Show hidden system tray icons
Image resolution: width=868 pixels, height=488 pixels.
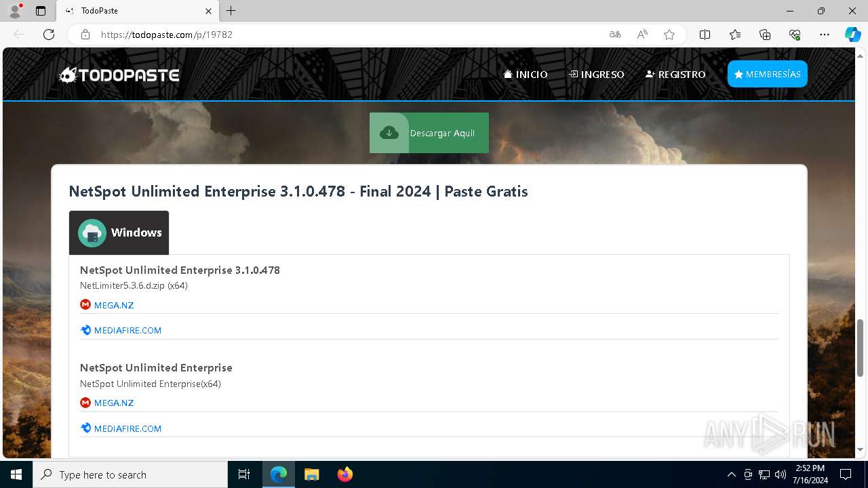point(731,474)
